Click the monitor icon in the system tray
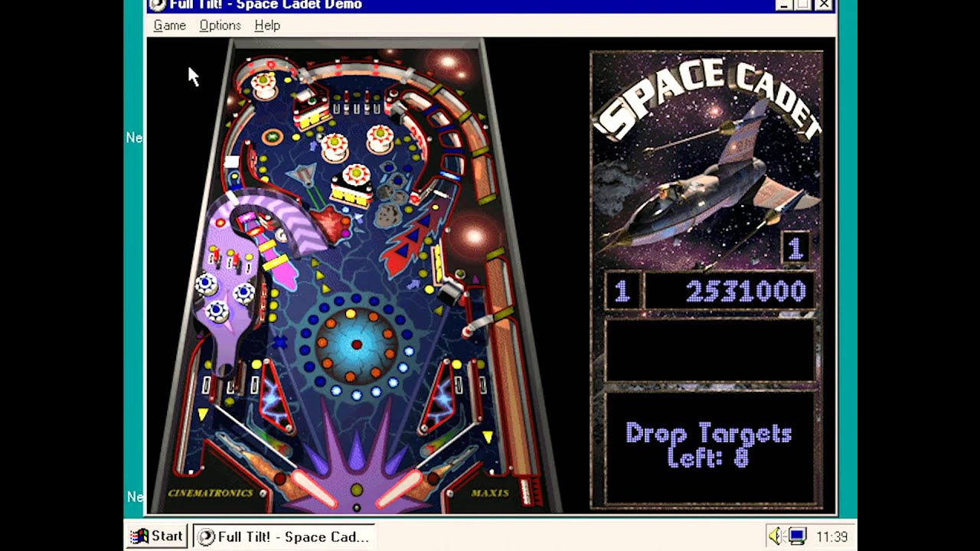980x551 pixels. pyautogui.click(x=797, y=536)
